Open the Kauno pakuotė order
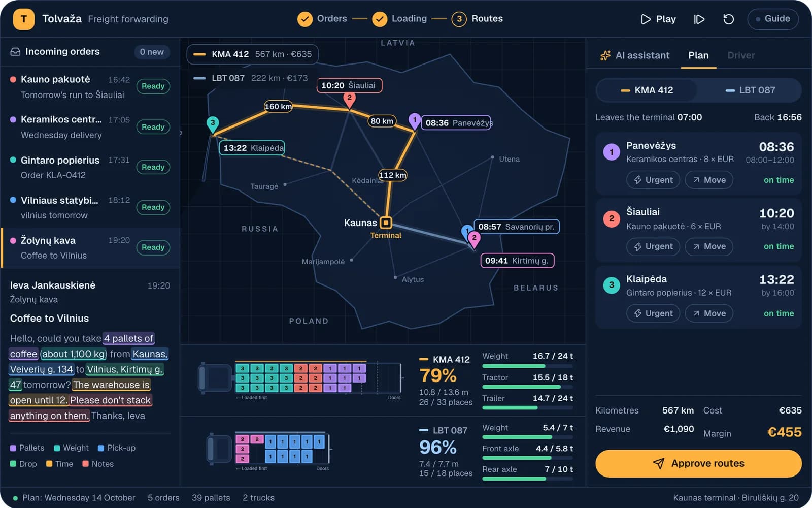The height and width of the screenshot is (508, 812). [90, 87]
